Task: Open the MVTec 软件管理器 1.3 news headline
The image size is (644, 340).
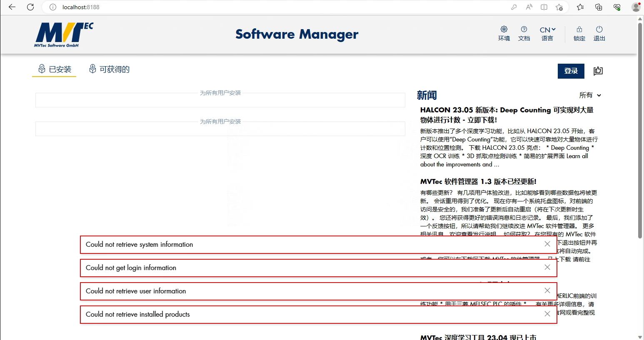Action: click(478, 181)
